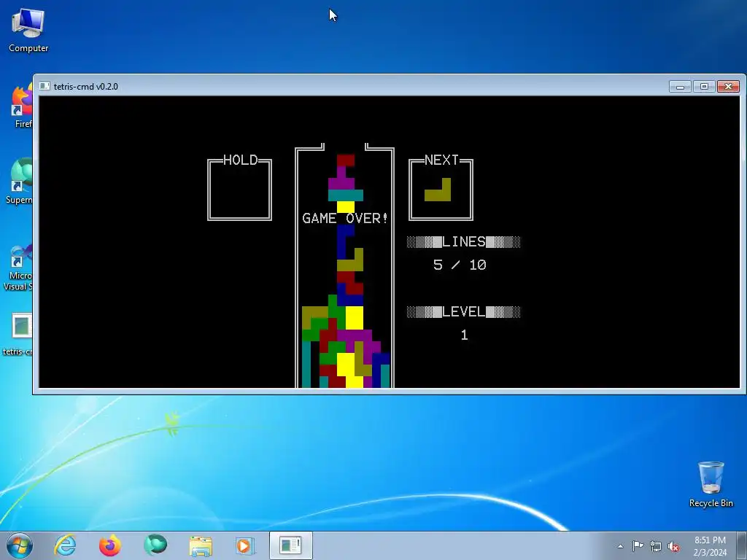
Task: Switch to the tetris-cmd taskbar button
Action: click(x=290, y=545)
